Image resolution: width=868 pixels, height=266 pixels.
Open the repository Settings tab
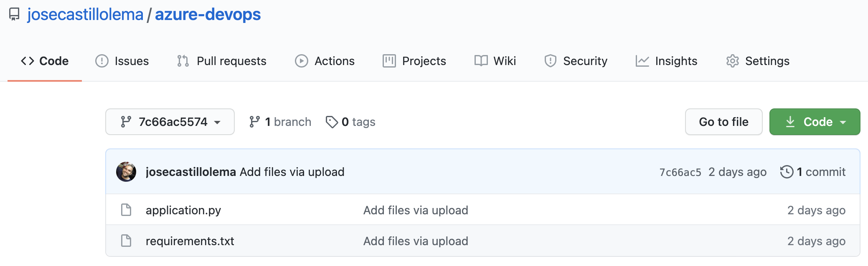coord(758,61)
